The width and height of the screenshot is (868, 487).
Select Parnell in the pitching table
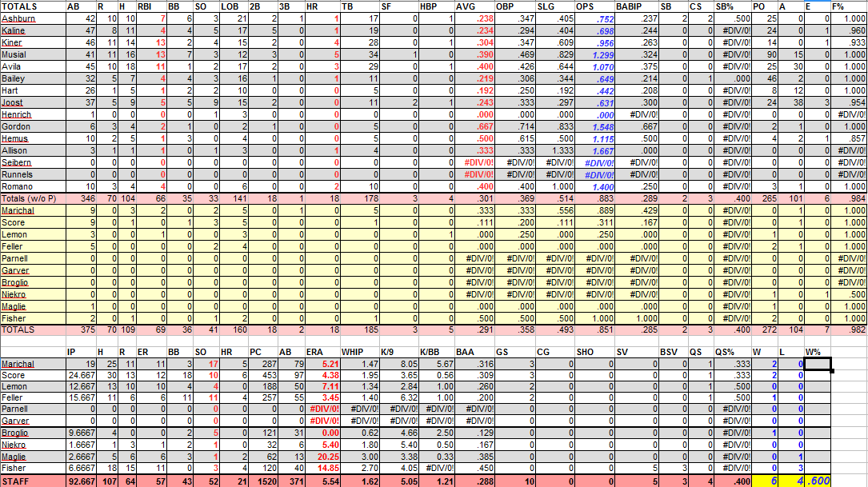point(33,409)
